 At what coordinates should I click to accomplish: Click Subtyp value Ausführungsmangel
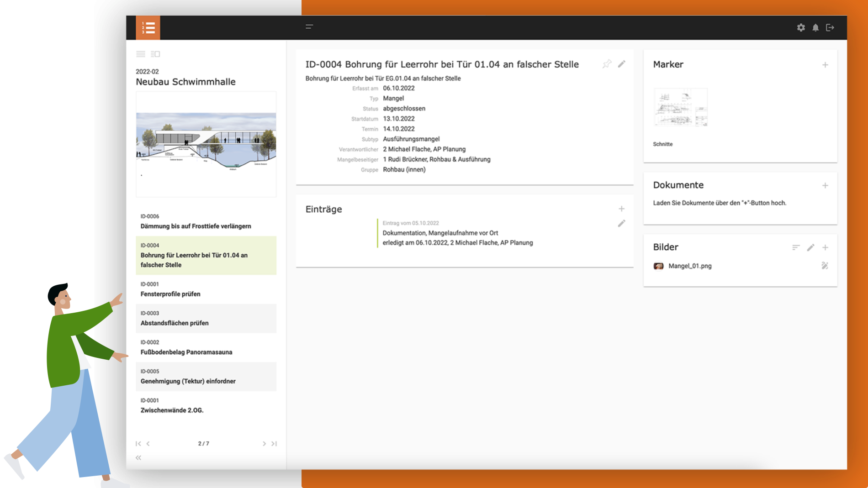pyautogui.click(x=411, y=139)
